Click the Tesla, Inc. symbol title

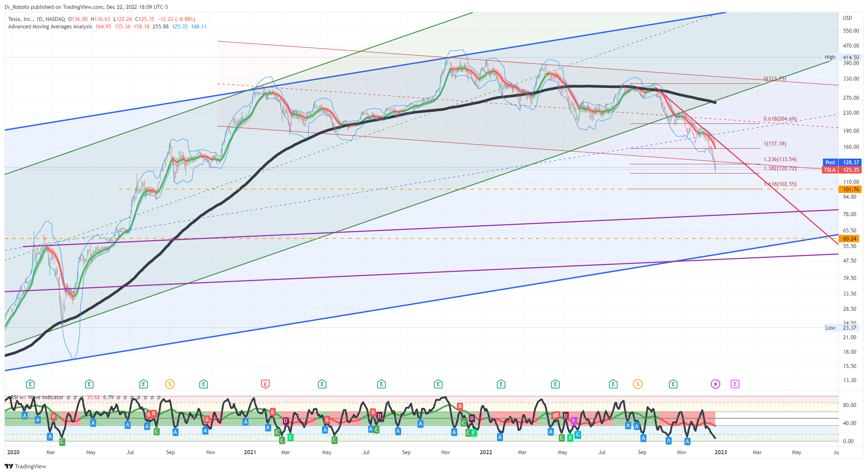(21, 19)
